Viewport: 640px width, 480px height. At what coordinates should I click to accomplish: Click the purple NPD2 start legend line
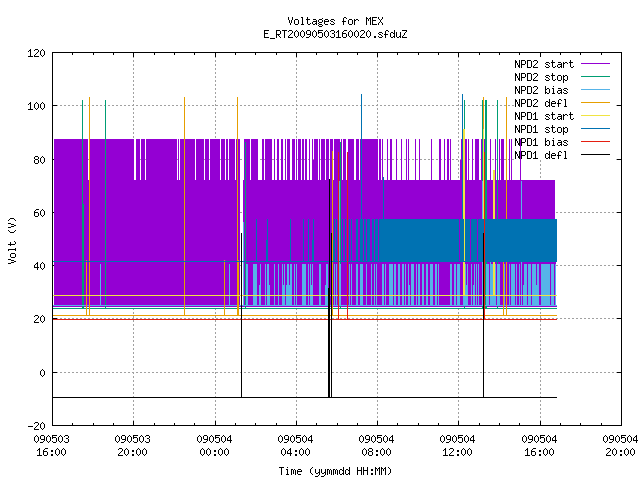(x=595, y=64)
